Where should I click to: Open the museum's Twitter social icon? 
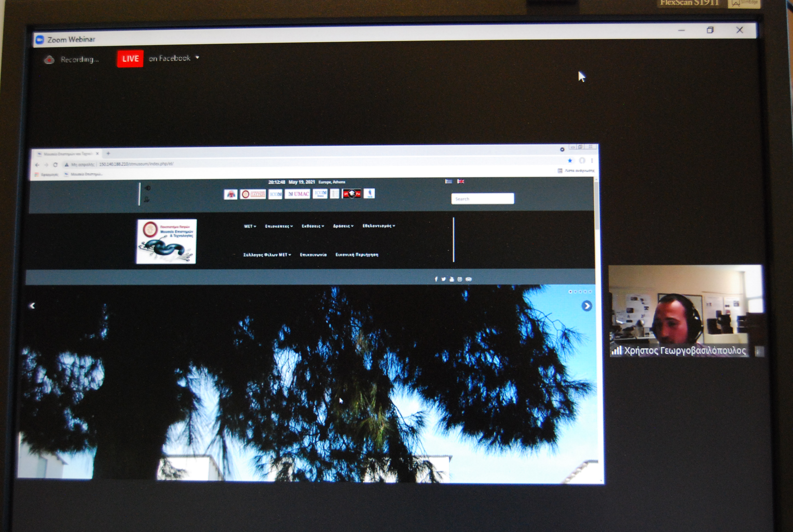(444, 279)
